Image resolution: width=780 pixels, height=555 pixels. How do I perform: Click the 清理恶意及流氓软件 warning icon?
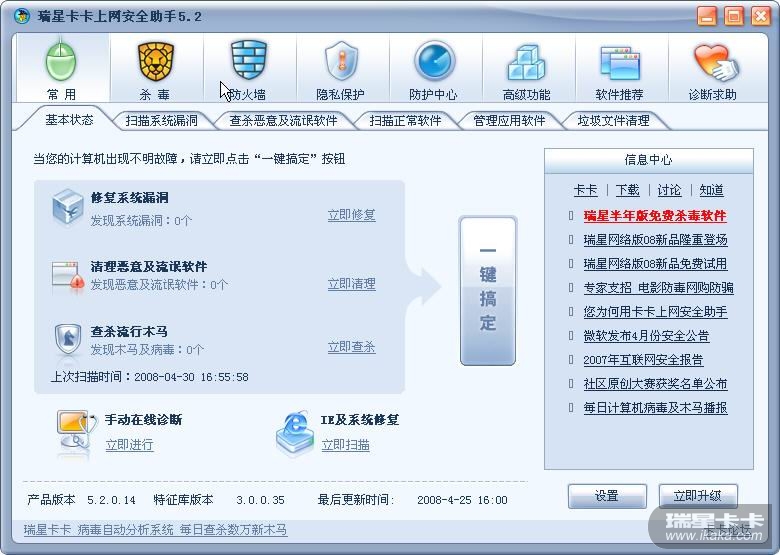coord(68,276)
